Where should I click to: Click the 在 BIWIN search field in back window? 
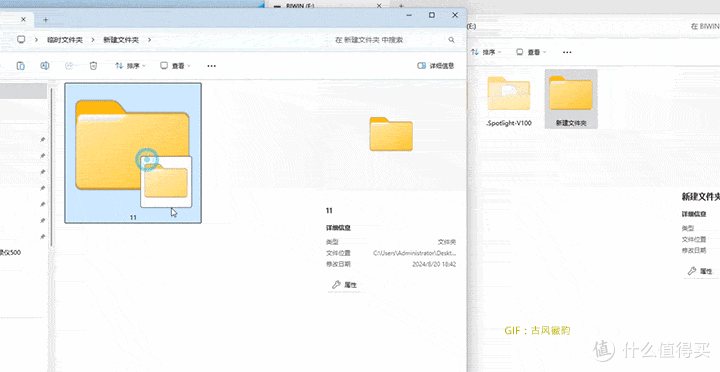point(705,26)
